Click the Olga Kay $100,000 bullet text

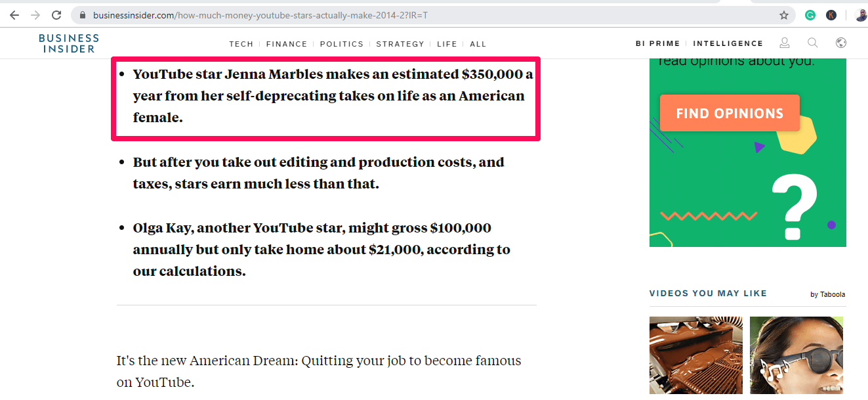click(x=321, y=250)
